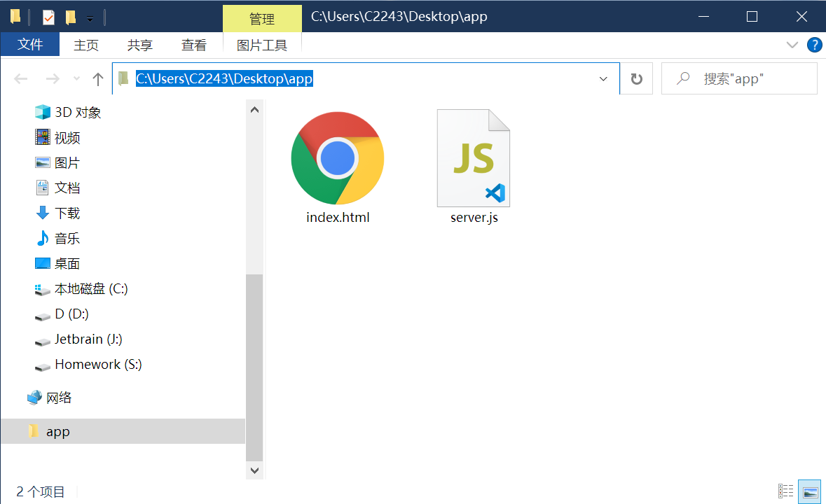Open the Quick Access Toolbar customize dropdown

coord(90,19)
